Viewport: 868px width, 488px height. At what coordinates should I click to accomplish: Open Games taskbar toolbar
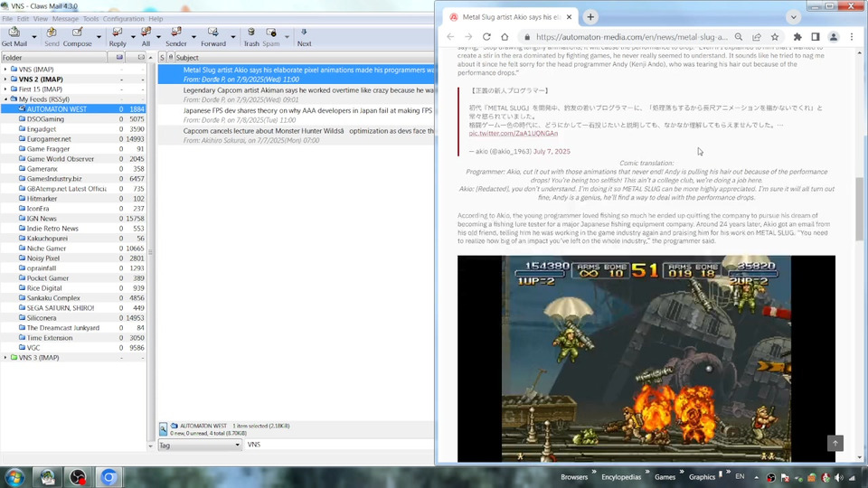665,477
